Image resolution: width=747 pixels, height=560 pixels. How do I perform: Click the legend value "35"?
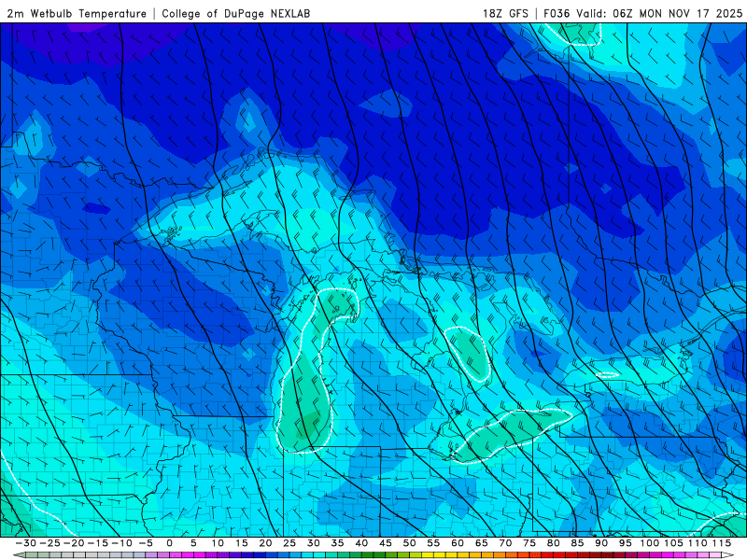337,543
